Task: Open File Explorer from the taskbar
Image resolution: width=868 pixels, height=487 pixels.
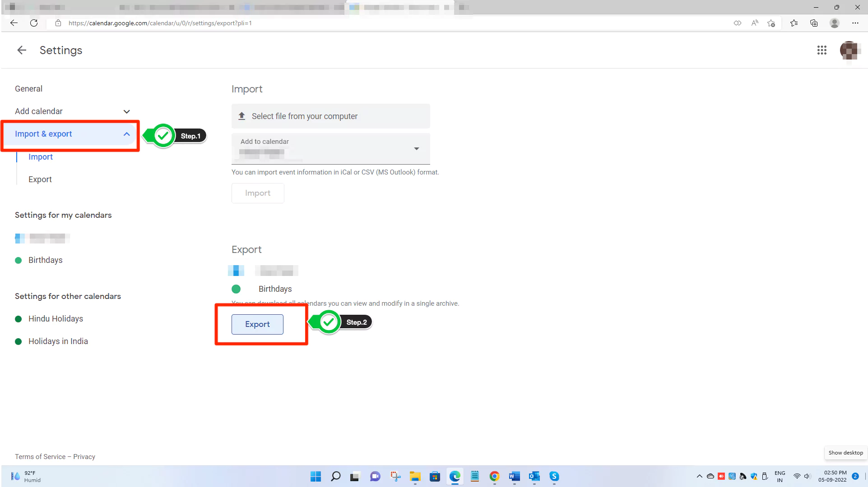Action: coord(415,476)
